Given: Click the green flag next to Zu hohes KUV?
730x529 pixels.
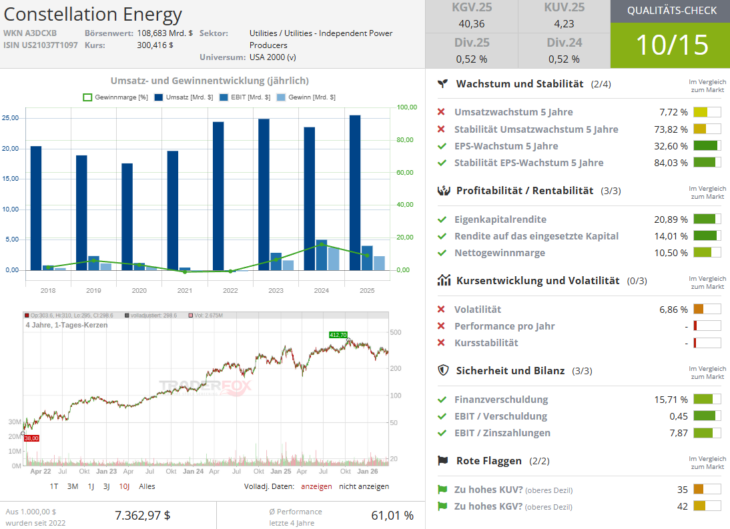Looking at the screenshot, I should [443, 490].
